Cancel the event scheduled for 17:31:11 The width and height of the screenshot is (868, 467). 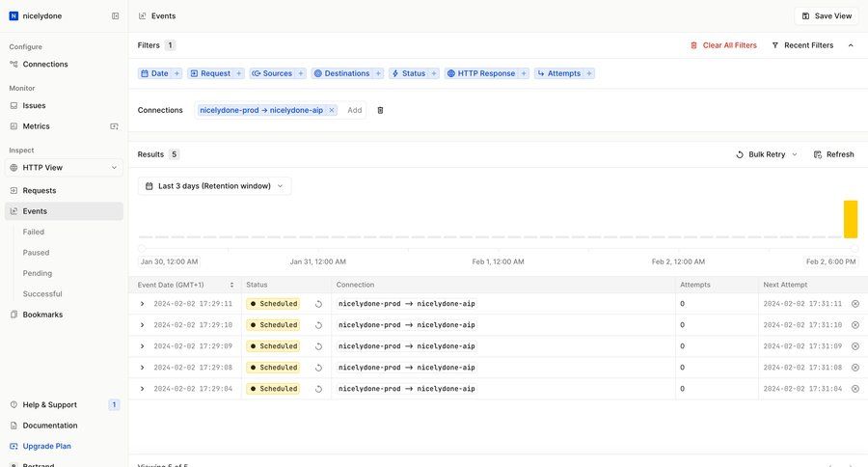coord(854,304)
